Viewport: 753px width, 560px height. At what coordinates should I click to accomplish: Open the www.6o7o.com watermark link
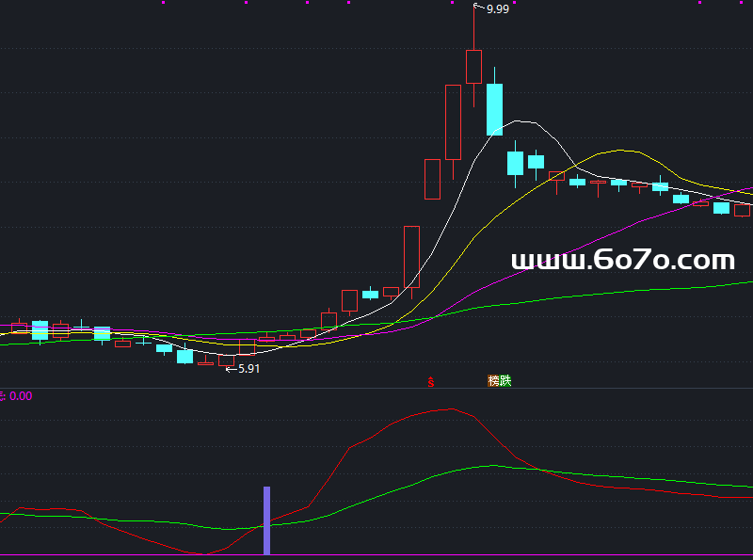[622, 261]
